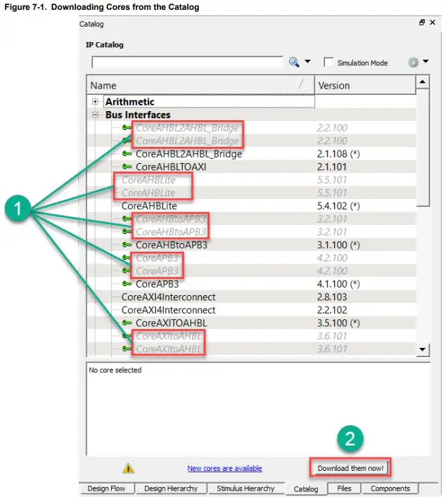The height and width of the screenshot is (499, 448).
Task: Click the scroll down arrow of core list
Action: [423, 349]
